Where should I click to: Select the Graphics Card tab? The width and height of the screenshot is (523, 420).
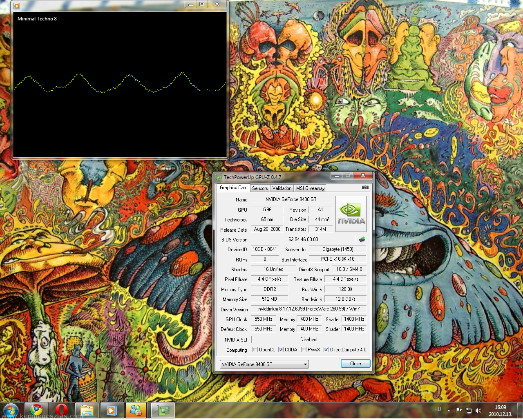[x=233, y=188]
